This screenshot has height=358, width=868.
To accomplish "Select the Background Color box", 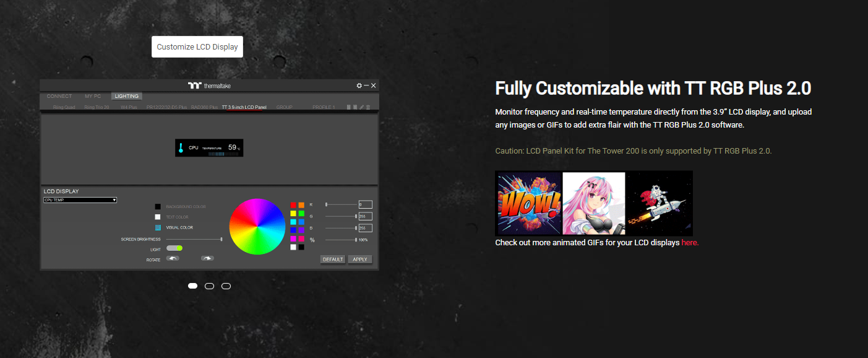I will 158,207.
